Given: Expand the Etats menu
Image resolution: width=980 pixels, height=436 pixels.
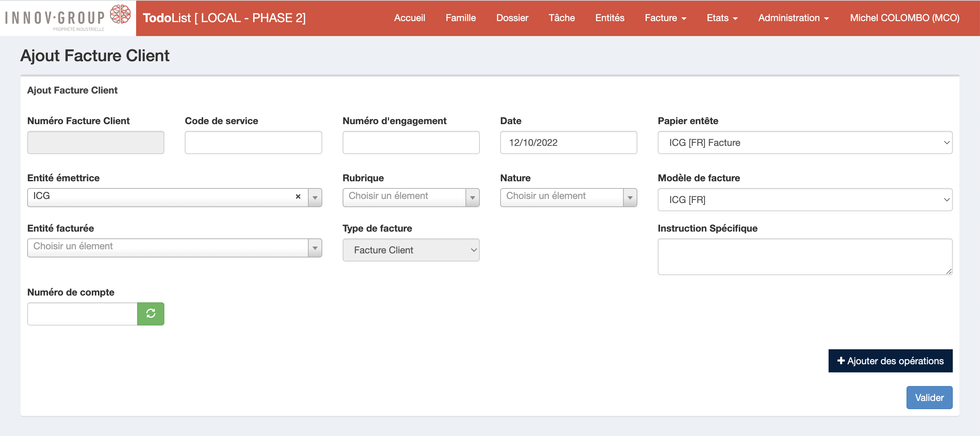Looking at the screenshot, I should click(x=722, y=18).
